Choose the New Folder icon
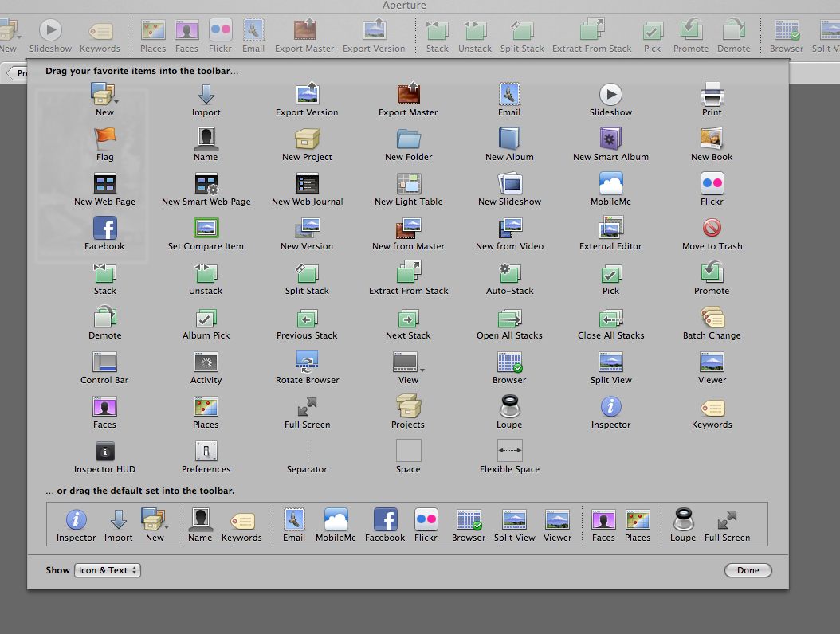840x634 pixels. [408, 139]
